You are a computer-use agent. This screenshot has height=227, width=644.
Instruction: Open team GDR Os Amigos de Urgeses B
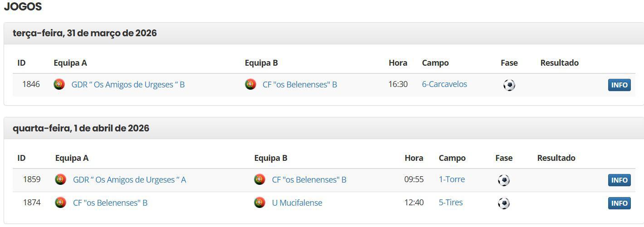[x=128, y=85]
